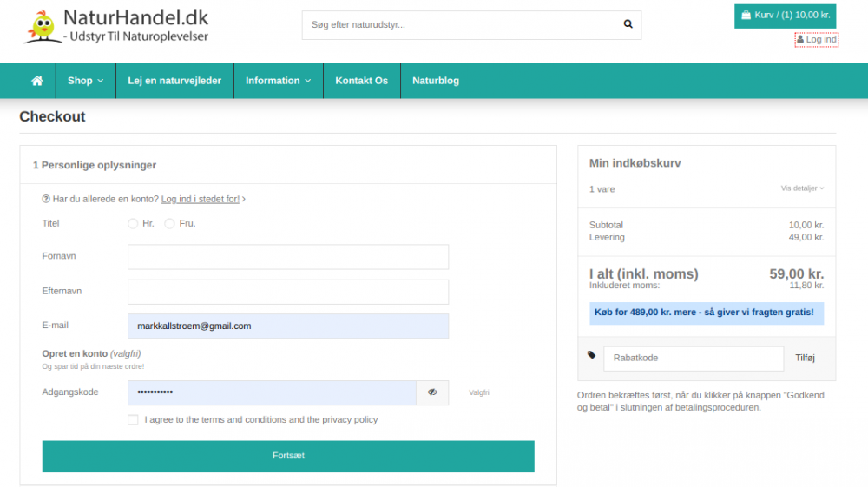Click the home icon in navigation bar
Screen dimensions: 868x487
tap(37, 81)
